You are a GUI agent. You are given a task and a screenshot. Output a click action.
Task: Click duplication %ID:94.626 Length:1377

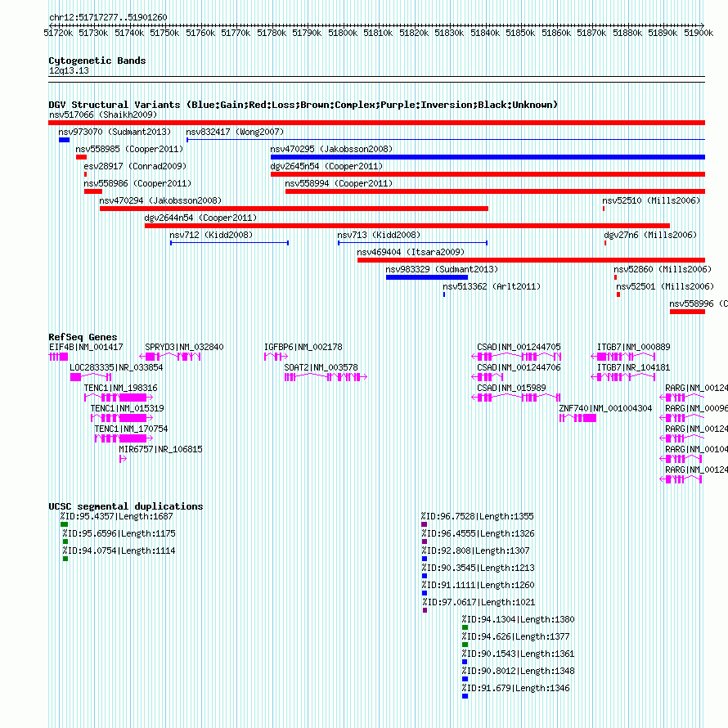click(465, 645)
